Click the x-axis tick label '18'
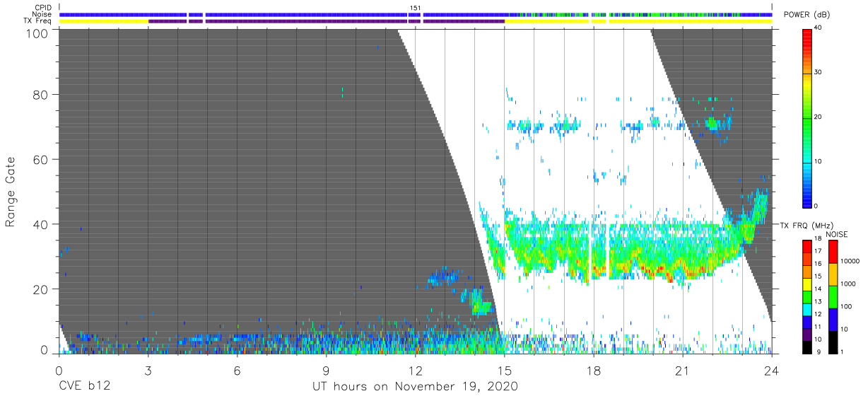868x401 pixels. click(x=593, y=369)
